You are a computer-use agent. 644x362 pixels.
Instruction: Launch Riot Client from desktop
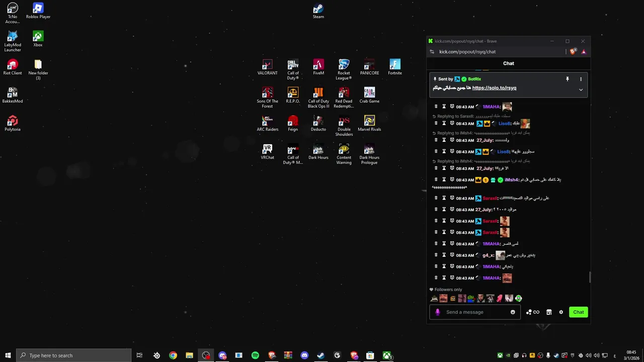[x=13, y=67]
